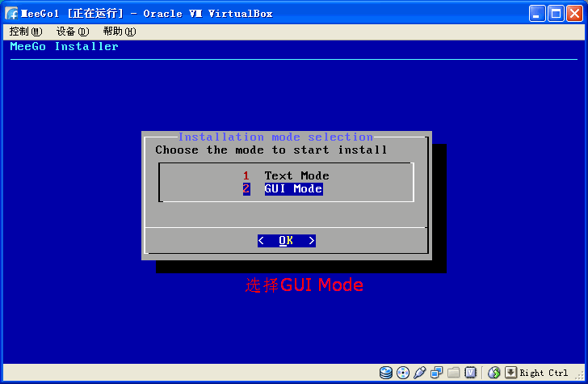Click the keyboard capture arrow indicator icon
Image resolution: width=588 pixels, height=384 pixels.
[510, 373]
